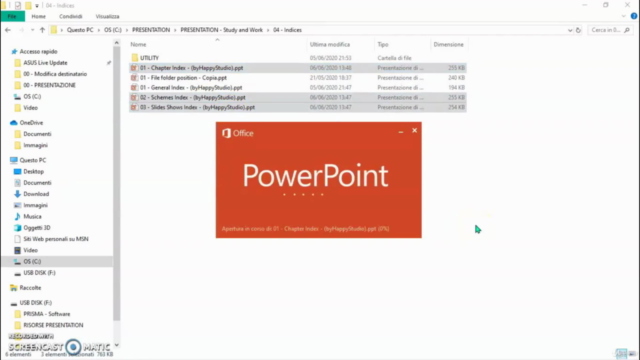Open the PRISMA - Software folder

[x=47, y=314]
